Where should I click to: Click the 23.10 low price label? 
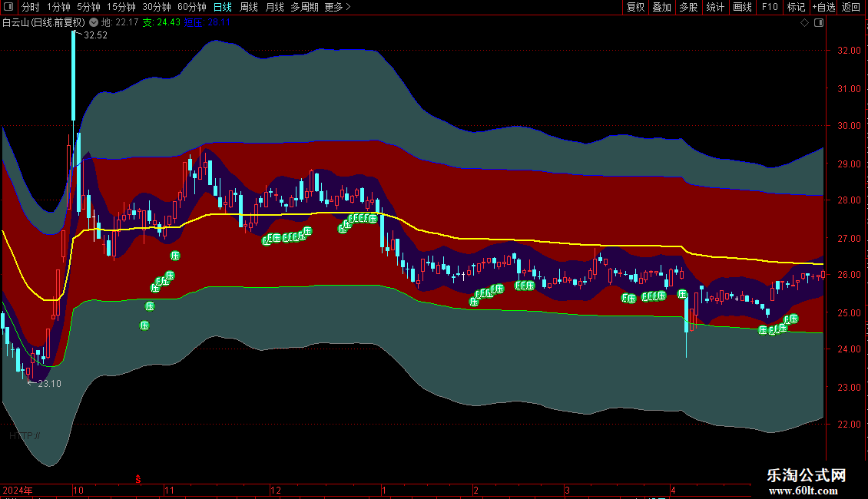pyautogui.click(x=49, y=383)
